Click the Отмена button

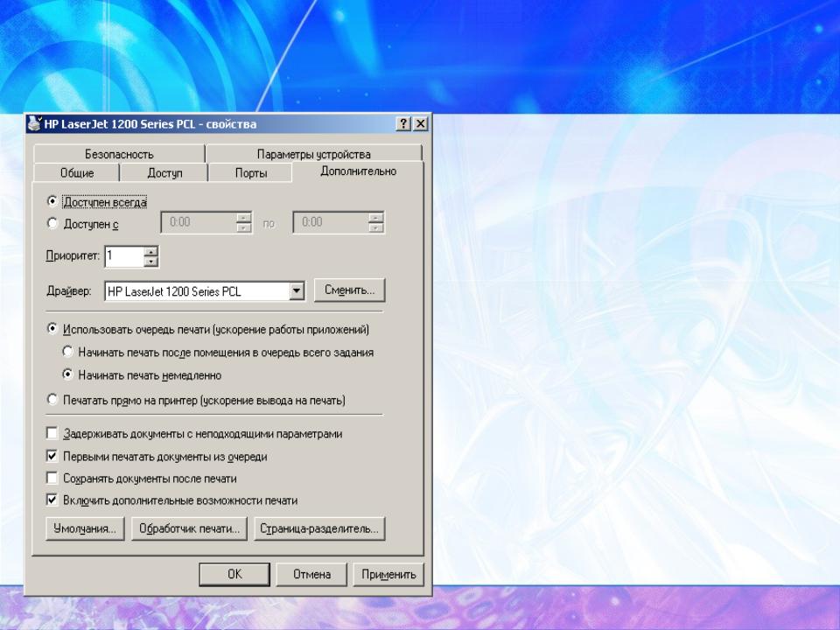pyautogui.click(x=311, y=574)
